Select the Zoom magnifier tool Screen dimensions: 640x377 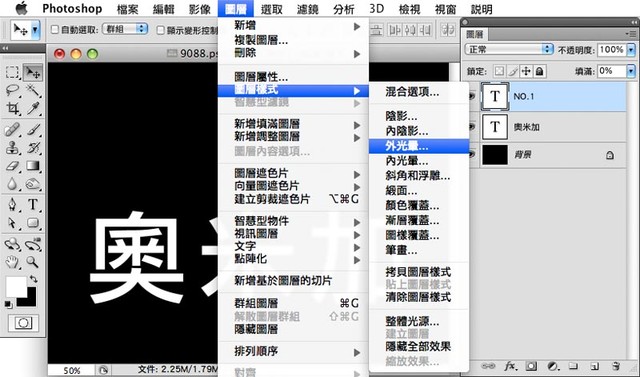33,262
